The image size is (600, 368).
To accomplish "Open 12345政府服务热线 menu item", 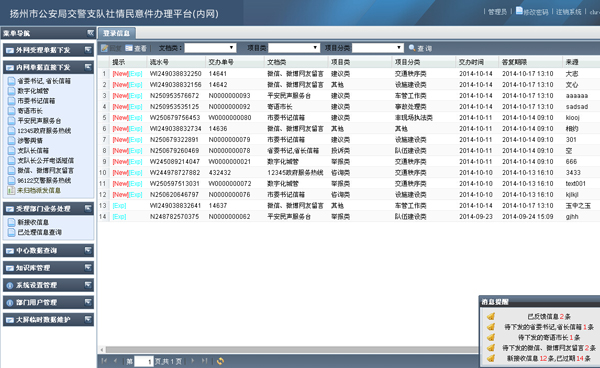I will [x=44, y=130].
